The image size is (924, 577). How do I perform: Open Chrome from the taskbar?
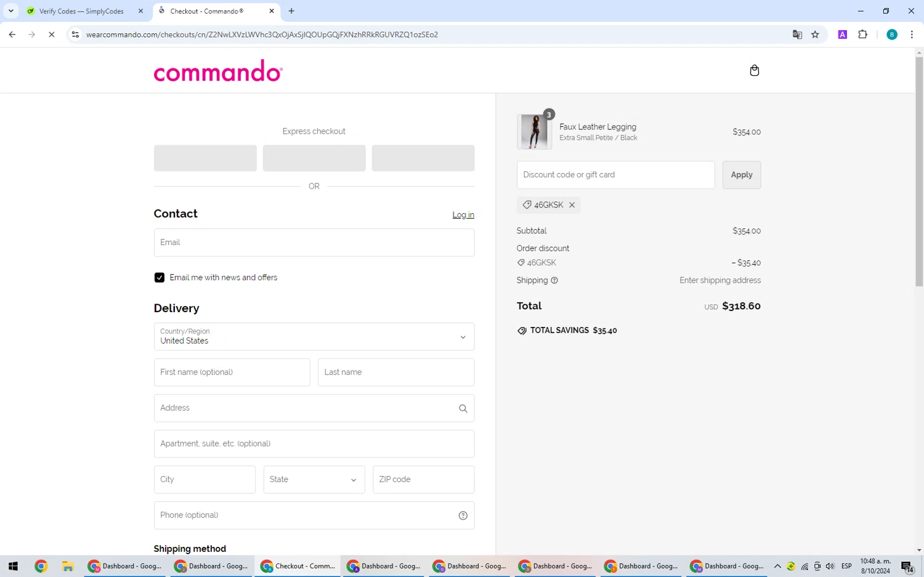click(41, 566)
